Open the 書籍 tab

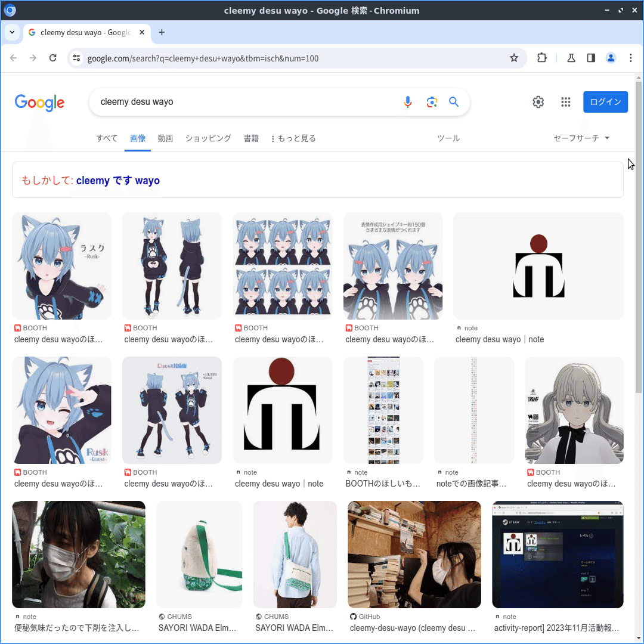tap(251, 138)
